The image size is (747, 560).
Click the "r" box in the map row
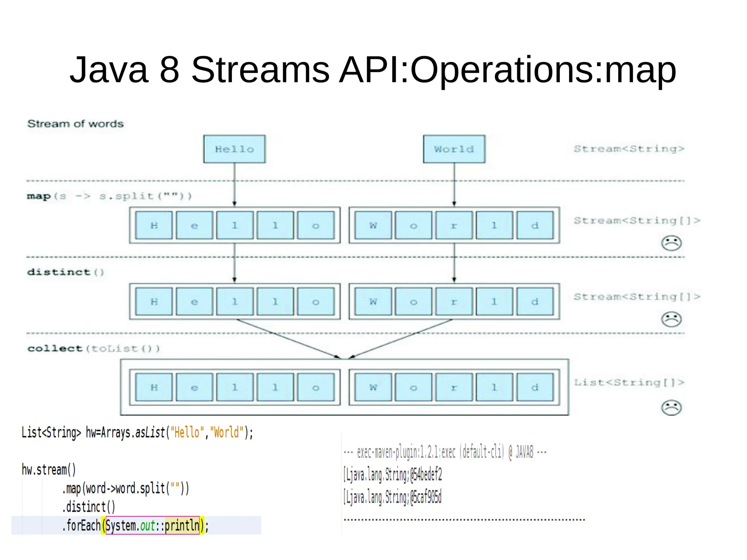454,225
